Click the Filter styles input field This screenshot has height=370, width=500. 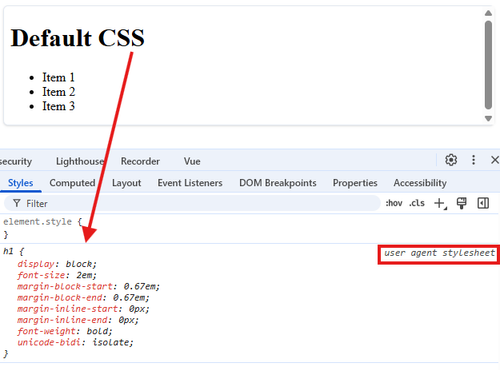tap(192, 203)
